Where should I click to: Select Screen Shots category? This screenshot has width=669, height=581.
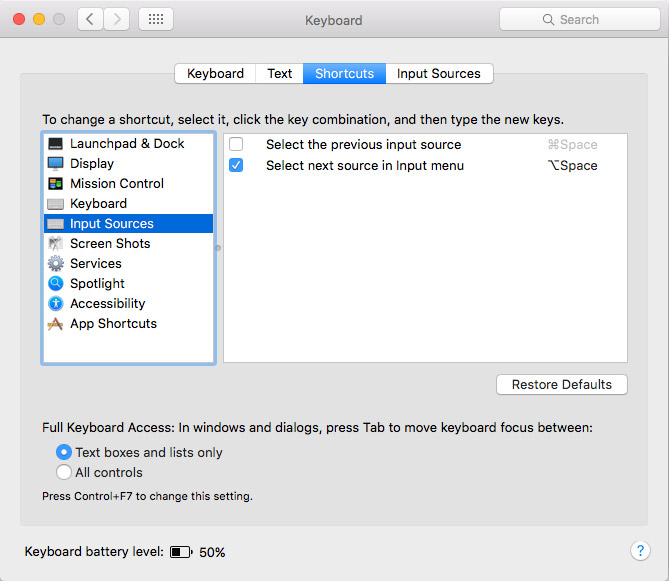click(x=128, y=244)
